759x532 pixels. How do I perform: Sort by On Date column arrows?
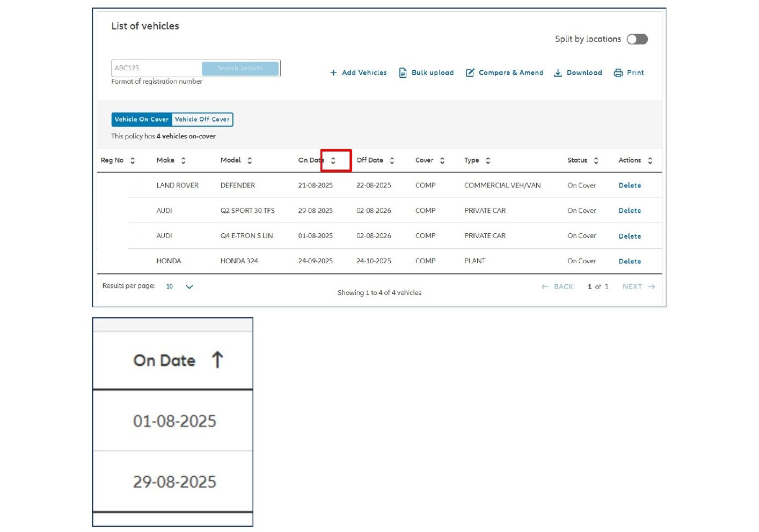coord(333,160)
